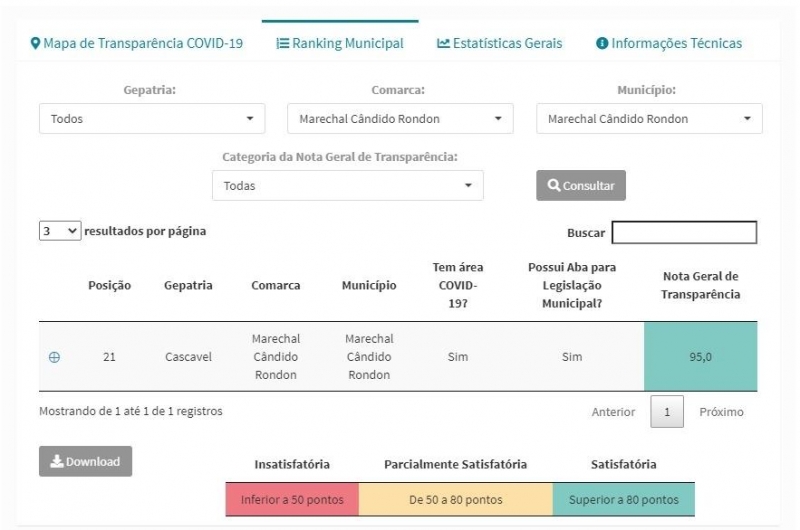
Task: Click the chart icon beside Estatísticas Gerais
Action: click(443, 44)
